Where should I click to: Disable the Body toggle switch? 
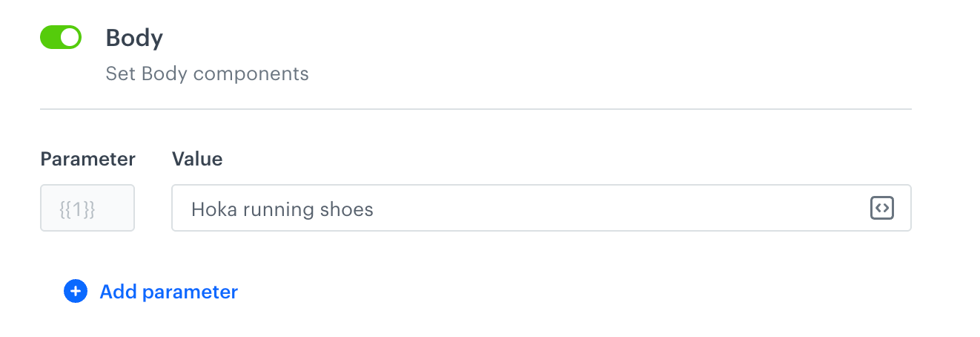[x=61, y=38]
